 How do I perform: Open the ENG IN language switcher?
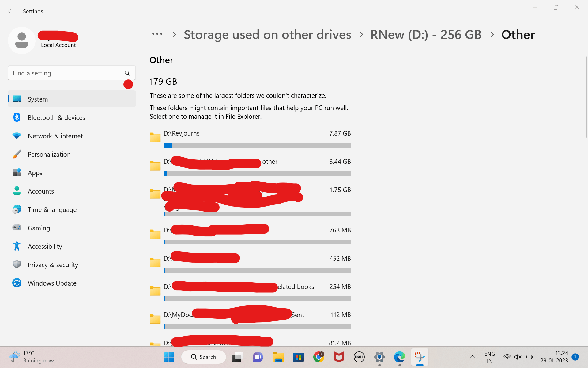pos(489,357)
